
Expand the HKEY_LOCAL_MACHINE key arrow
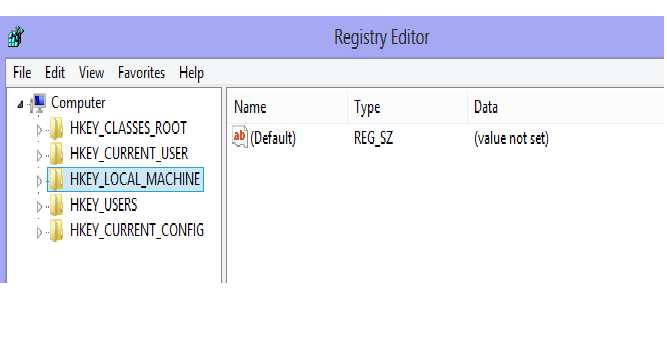coord(39,181)
